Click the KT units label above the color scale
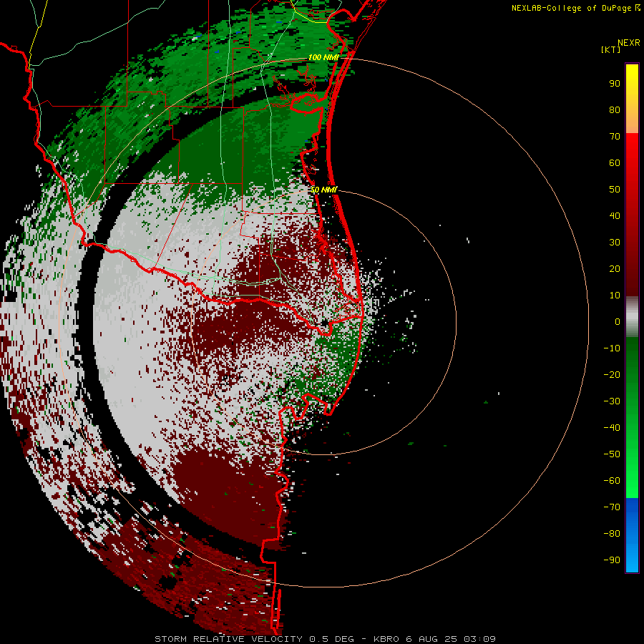 point(611,49)
